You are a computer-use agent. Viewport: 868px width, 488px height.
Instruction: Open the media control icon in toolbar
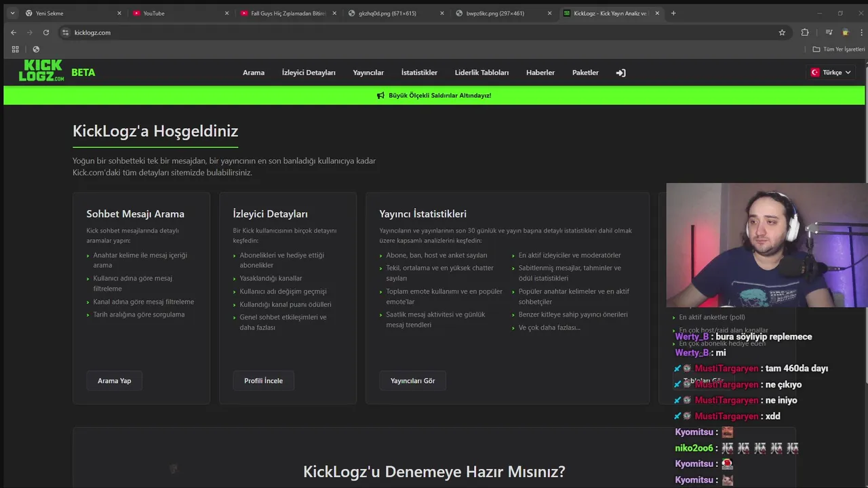(829, 33)
